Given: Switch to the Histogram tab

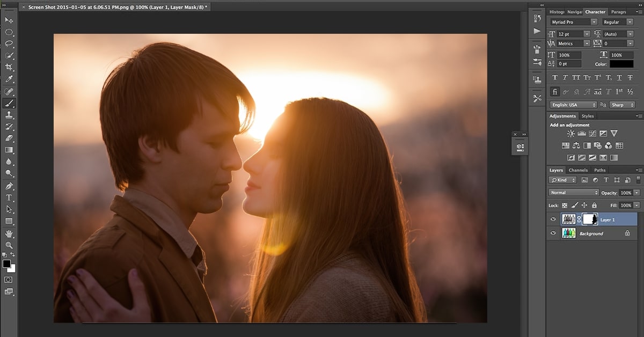Looking at the screenshot, I should click(557, 11).
